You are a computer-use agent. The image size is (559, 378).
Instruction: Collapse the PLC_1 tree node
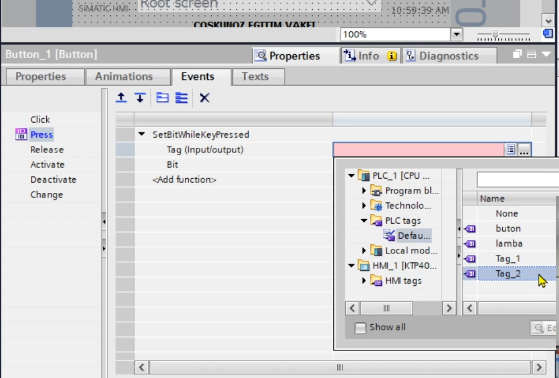click(351, 175)
